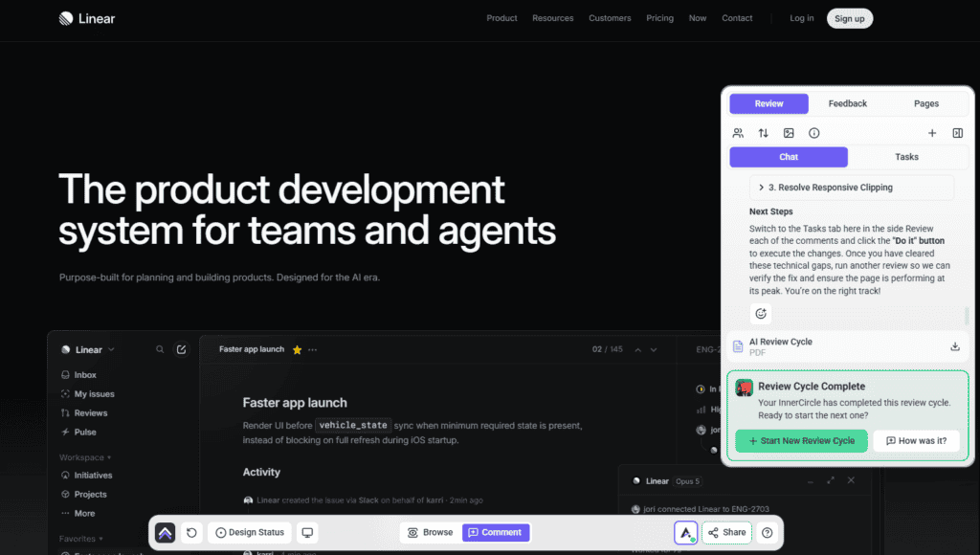Open the help question mark icon
This screenshot has height=555, width=980.
pyautogui.click(x=767, y=532)
